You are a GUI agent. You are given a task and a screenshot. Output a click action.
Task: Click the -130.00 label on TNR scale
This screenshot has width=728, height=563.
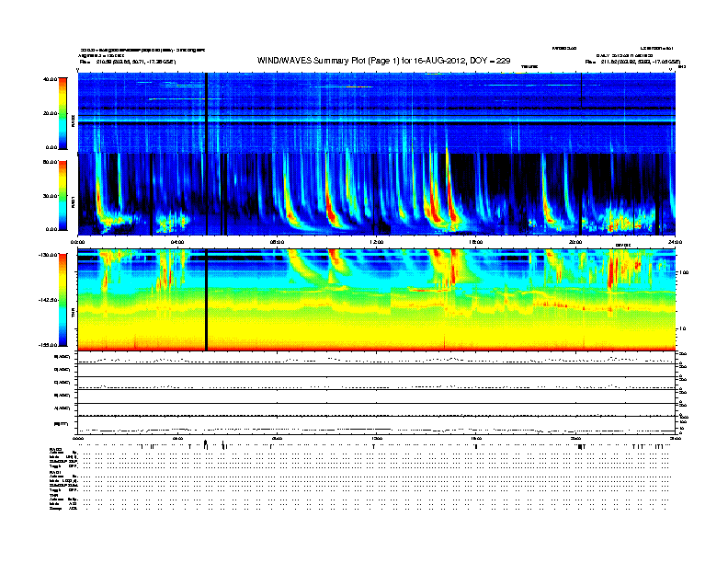click(49, 255)
